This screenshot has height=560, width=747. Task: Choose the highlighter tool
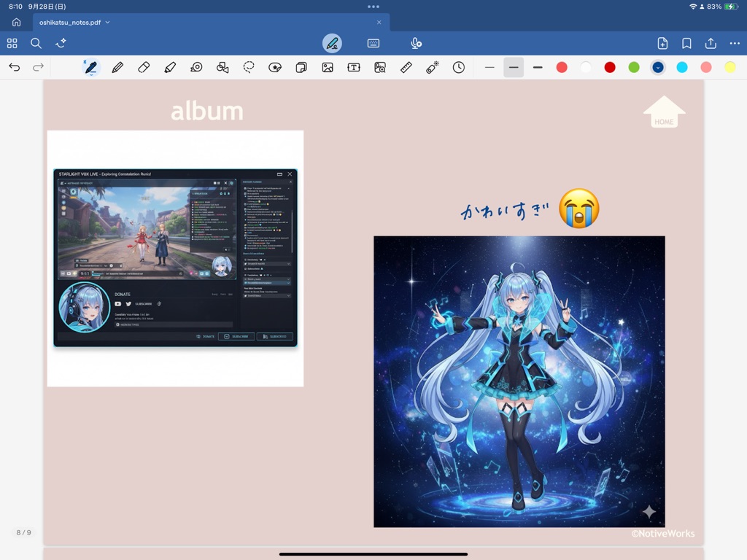170,68
